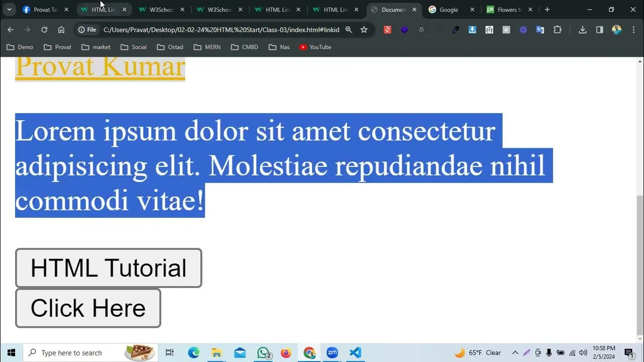Go to browser home page
The width and height of the screenshot is (644, 362).
(x=61, y=30)
